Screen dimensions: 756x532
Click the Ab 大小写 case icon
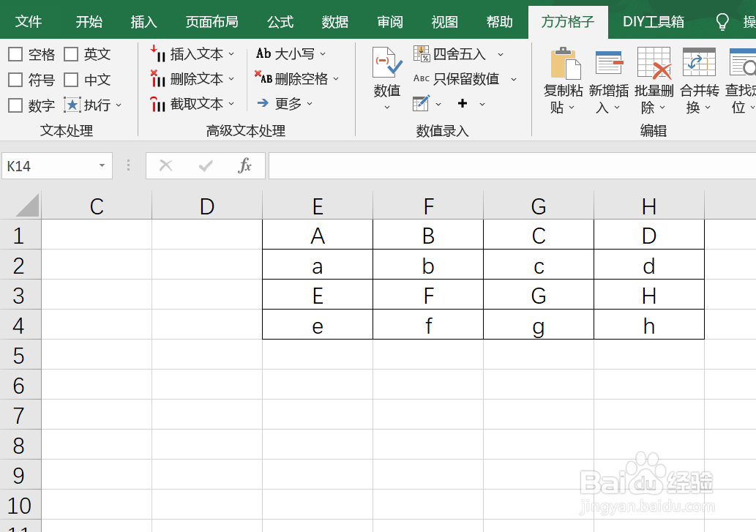263,53
